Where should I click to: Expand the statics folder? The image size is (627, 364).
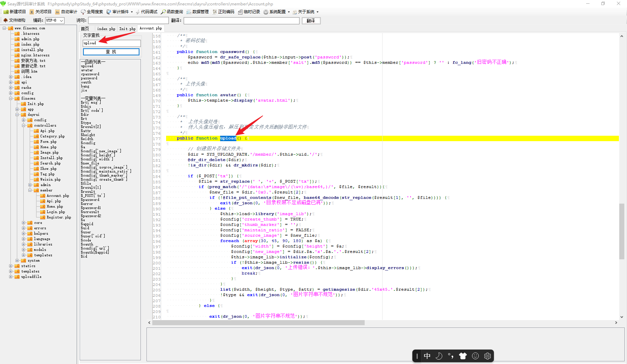click(11, 266)
